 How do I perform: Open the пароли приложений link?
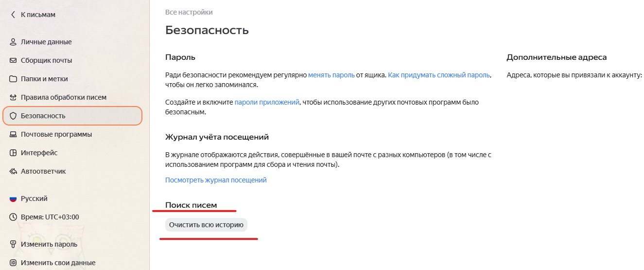pos(267,103)
